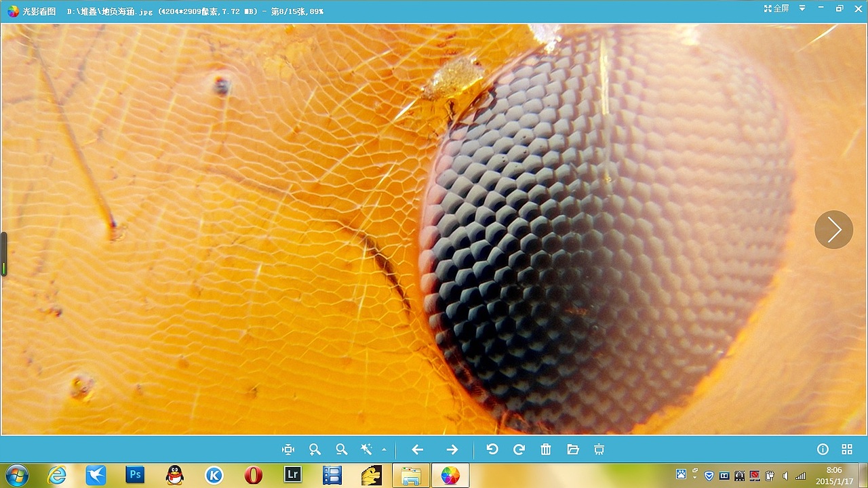Select the magic wand enhance tool

pos(367,449)
